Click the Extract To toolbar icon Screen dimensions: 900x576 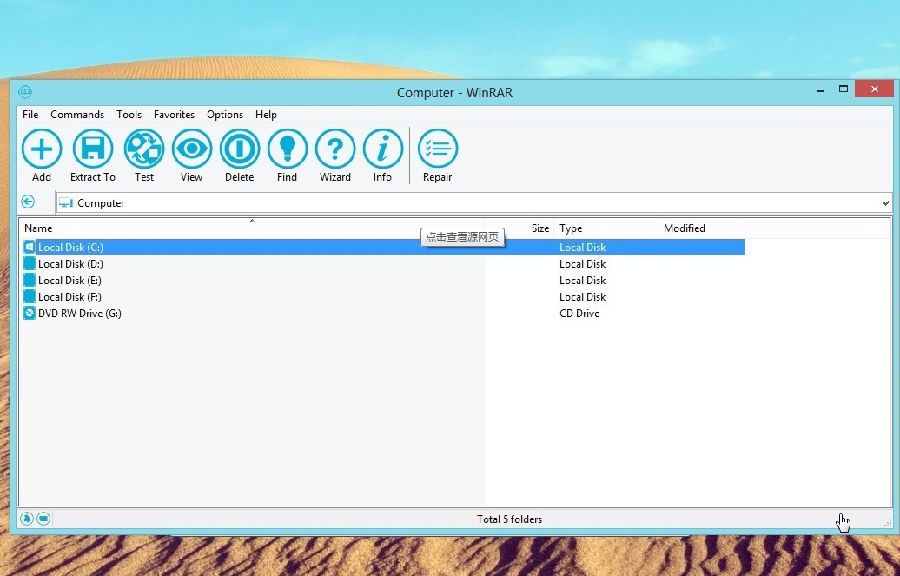[92, 149]
